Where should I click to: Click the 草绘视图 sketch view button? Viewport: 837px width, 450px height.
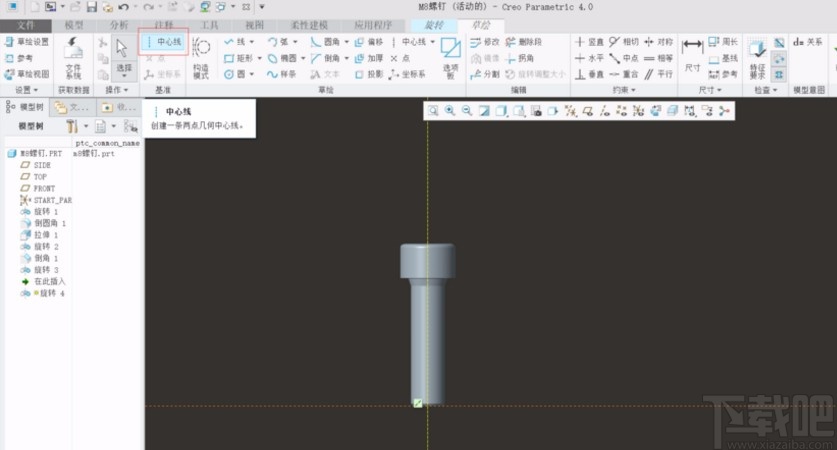point(27,74)
